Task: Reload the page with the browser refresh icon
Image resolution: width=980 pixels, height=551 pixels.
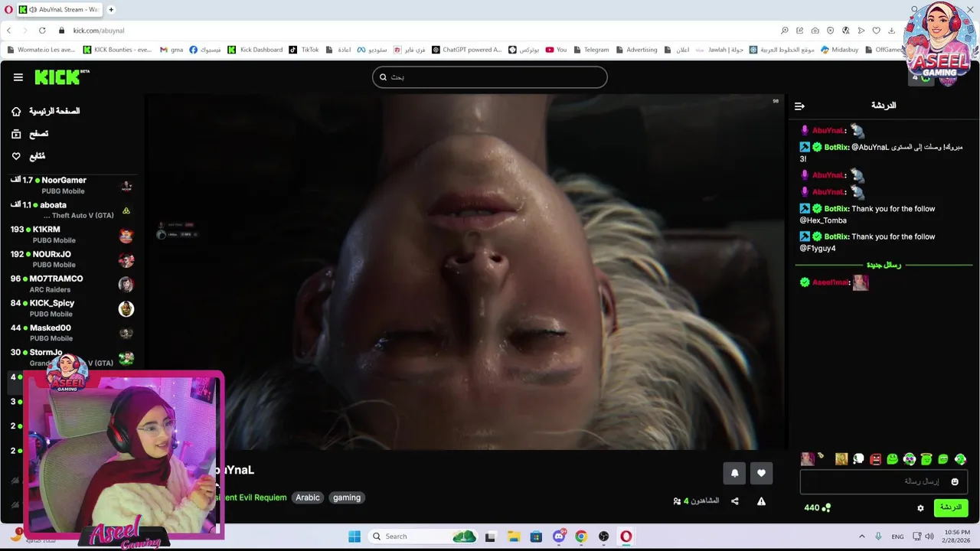Action: pyautogui.click(x=42, y=31)
